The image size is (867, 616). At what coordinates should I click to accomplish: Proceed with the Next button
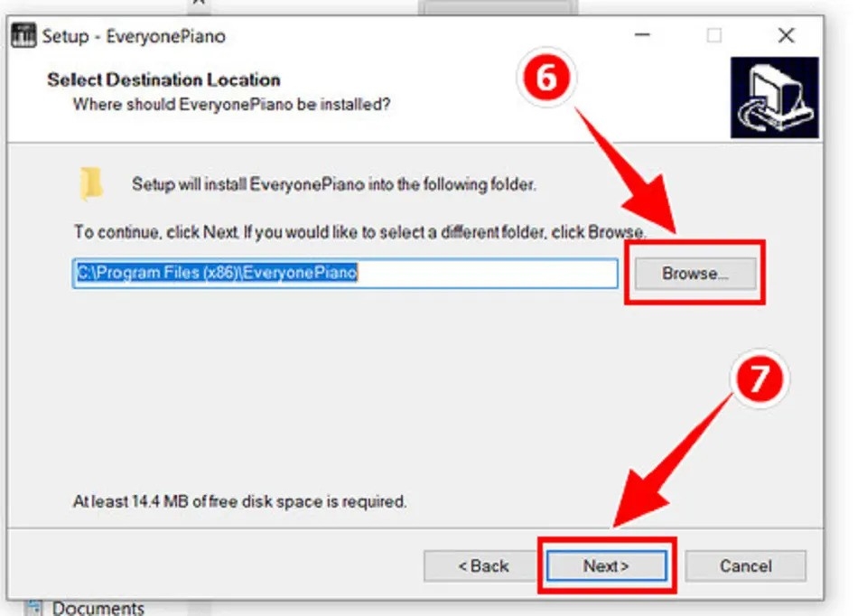606,565
